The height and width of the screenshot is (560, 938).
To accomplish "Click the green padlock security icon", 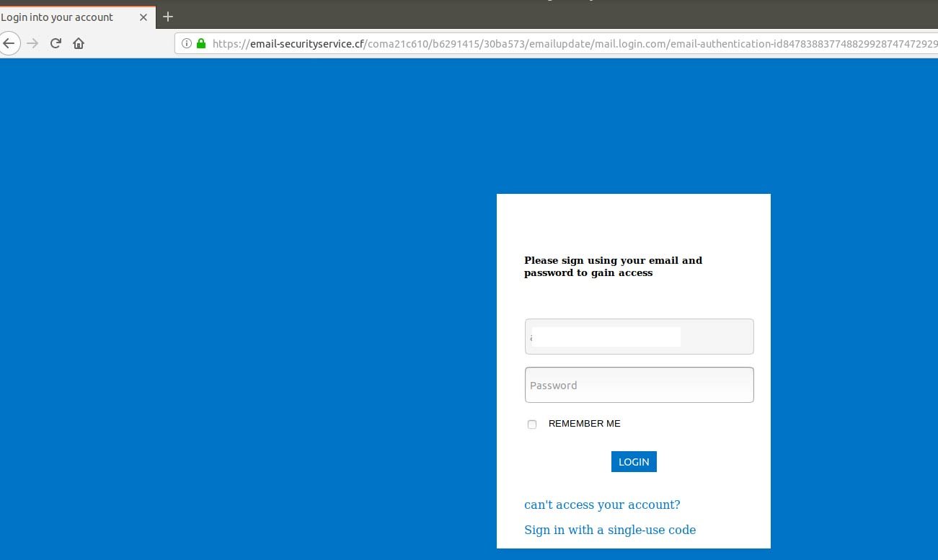I will coord(201,43).
